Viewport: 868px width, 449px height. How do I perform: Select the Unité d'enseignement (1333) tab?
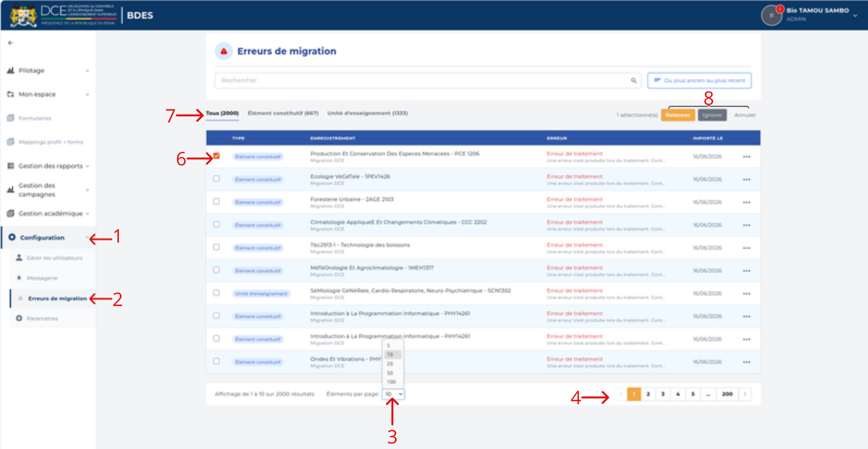click(367, 113)
